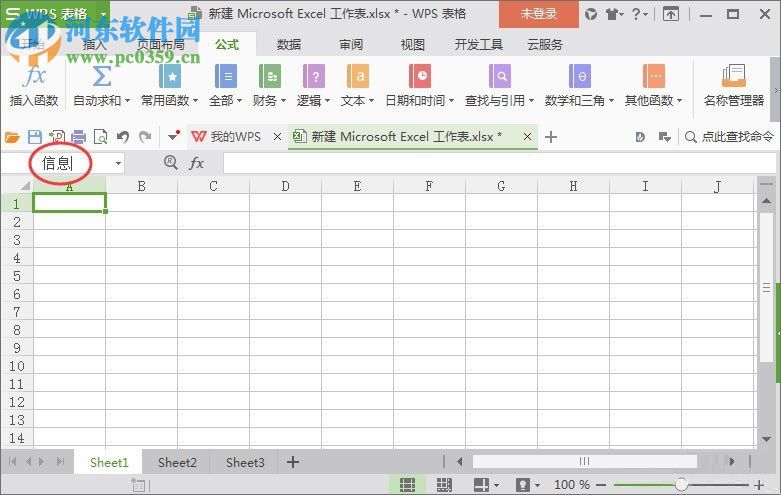Select row 7 header
This screenshot has height=495, width=781.
click(16, 312)
